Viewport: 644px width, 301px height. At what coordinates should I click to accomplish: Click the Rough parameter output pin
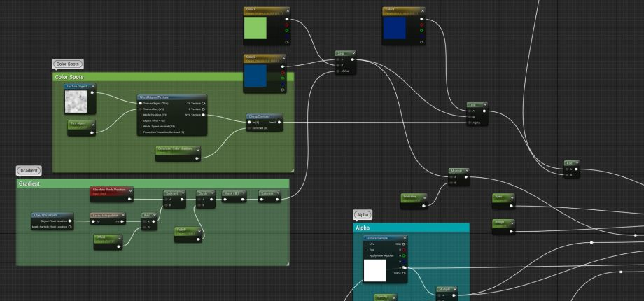511,232
